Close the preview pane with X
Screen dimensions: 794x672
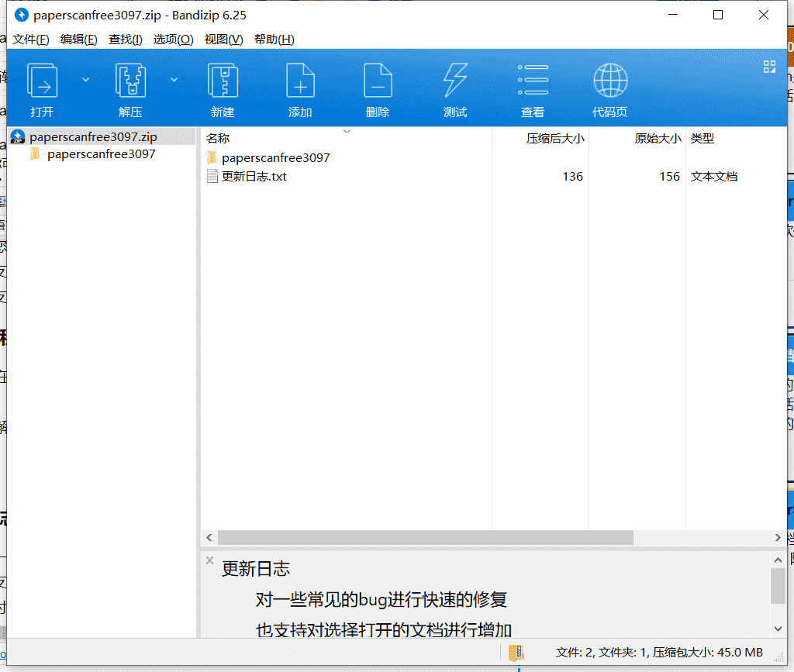click(x=209, y=560)
